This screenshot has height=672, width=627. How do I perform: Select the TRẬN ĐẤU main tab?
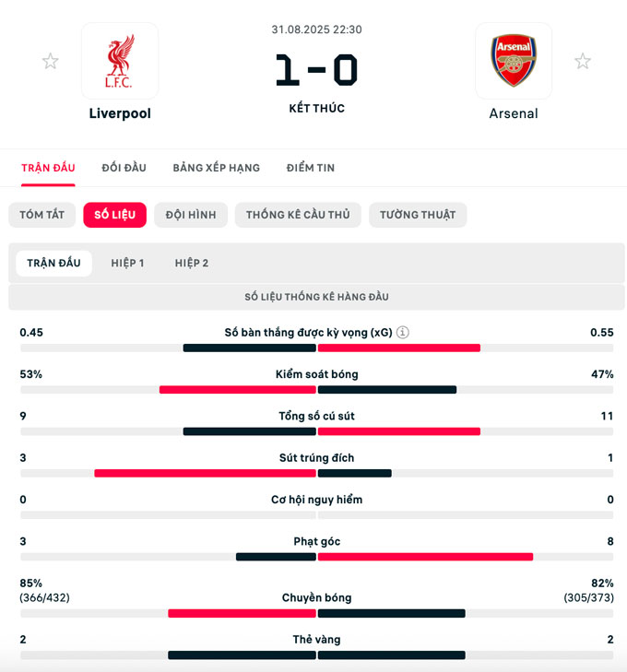click(49, 168)
